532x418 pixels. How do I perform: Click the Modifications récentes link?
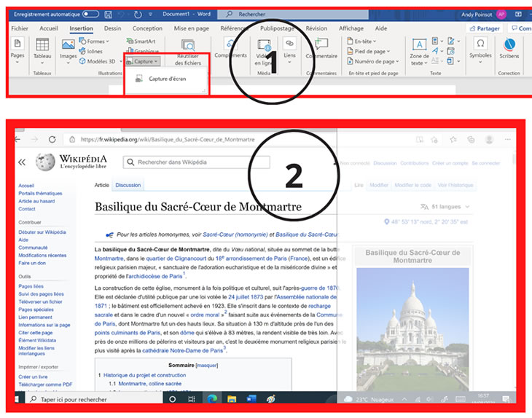42,256
